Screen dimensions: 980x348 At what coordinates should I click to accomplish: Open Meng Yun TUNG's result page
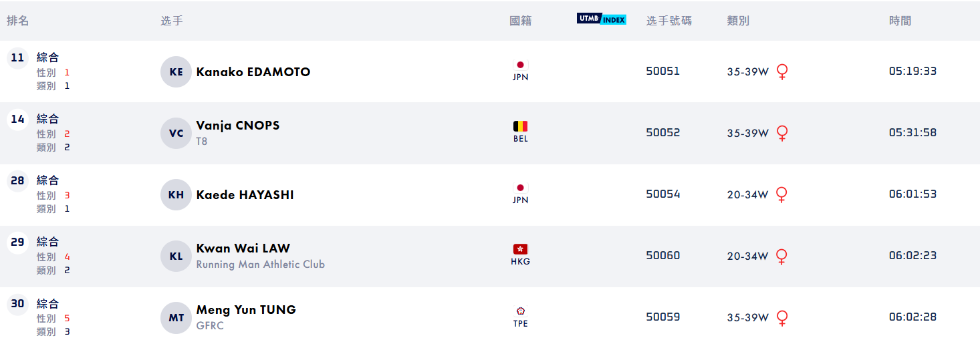(x=245, y=310)
